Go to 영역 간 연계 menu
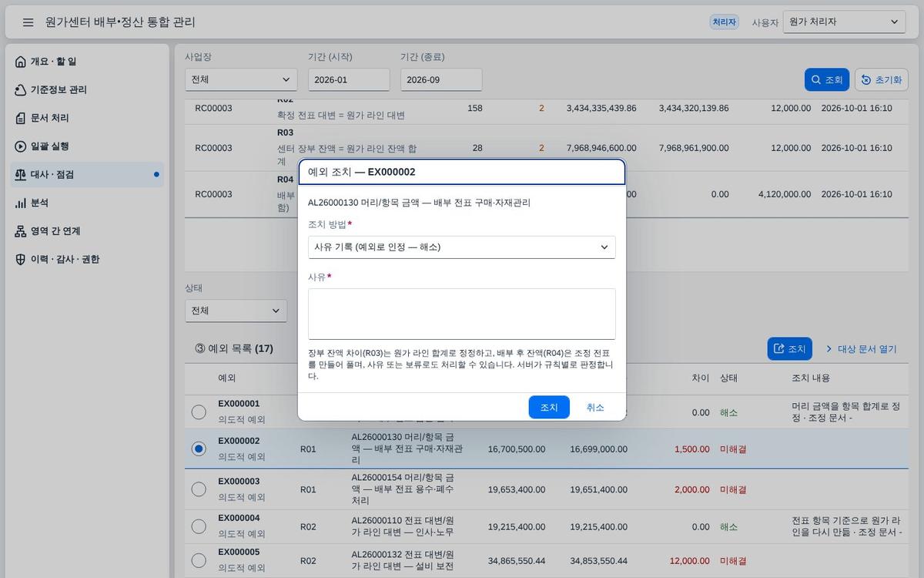 click(x=86, y=231)
